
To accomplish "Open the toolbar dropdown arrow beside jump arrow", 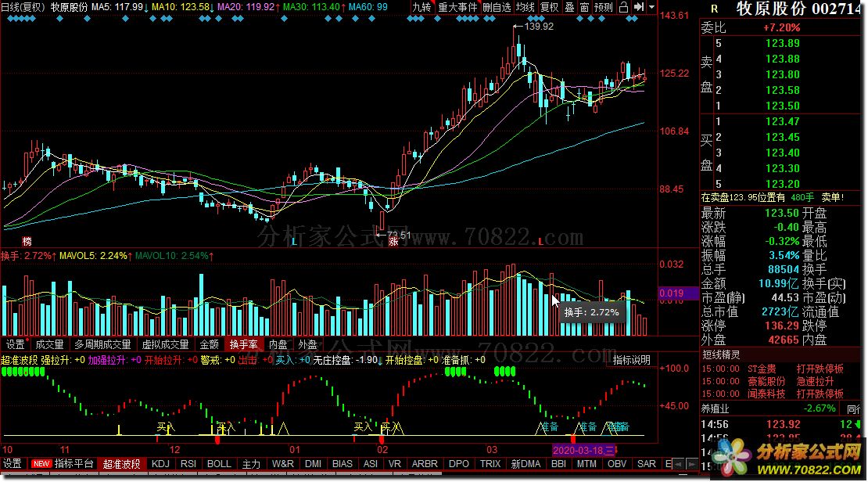I will 651,7.
